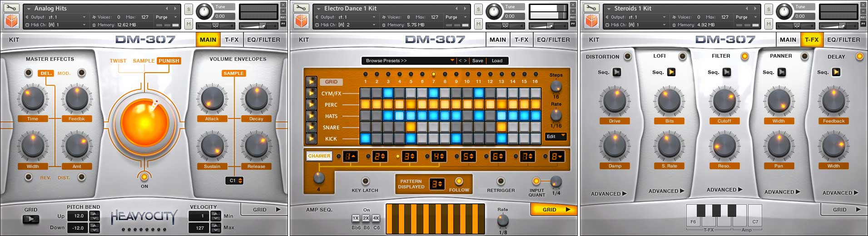Click the wrench icon in Steroids 1 Kit header
The height and width of the screenshot is (236, 868).
pos(591,8)
